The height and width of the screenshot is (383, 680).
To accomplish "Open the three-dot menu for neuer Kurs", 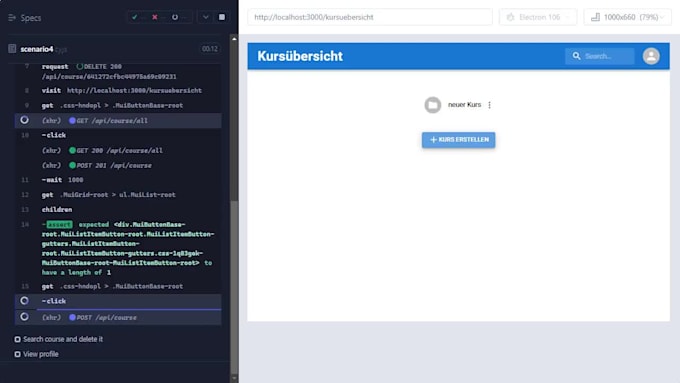I will click(x=490, y=105).
